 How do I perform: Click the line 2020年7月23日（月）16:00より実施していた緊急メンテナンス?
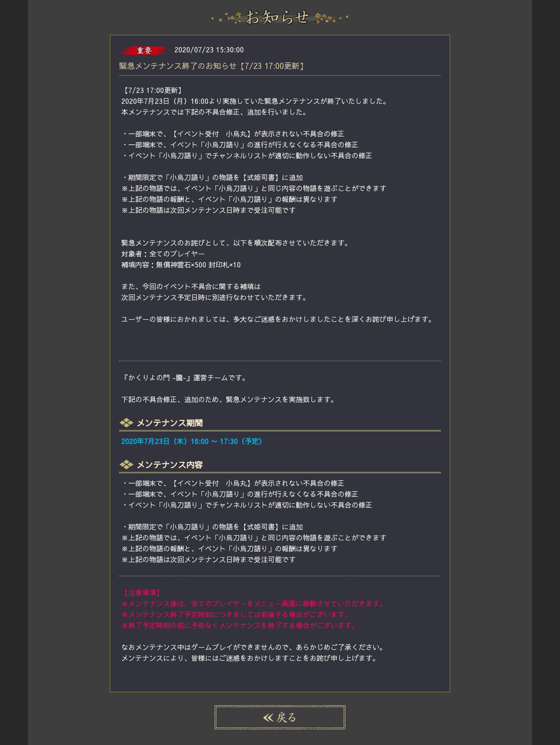(x=255, y=101)
